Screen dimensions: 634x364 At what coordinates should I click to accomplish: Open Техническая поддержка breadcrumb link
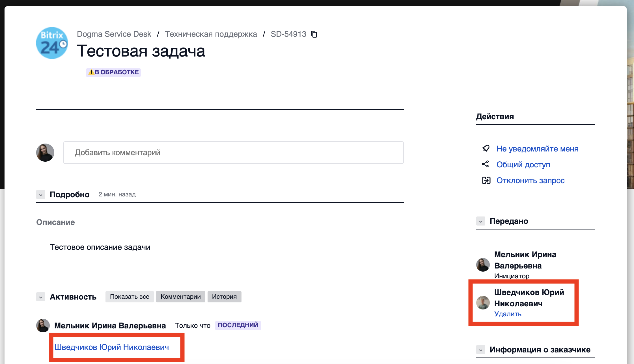pyautogui.click(x=211, y=34)
